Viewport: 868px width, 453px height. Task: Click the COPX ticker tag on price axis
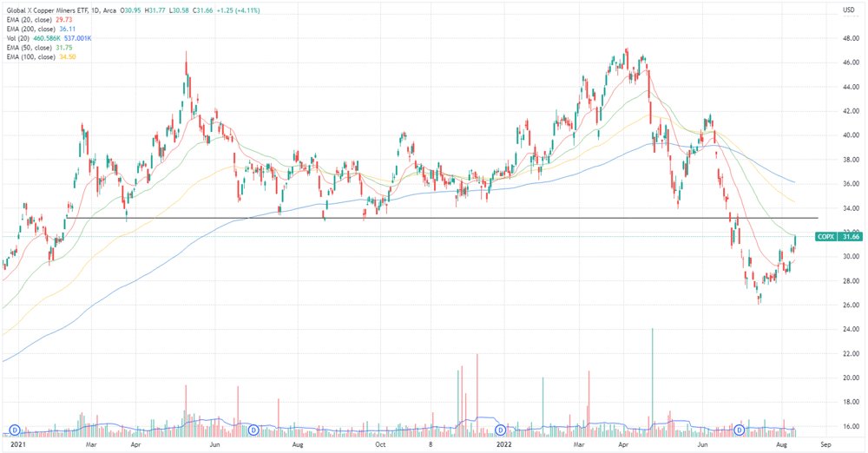[826, 236]
